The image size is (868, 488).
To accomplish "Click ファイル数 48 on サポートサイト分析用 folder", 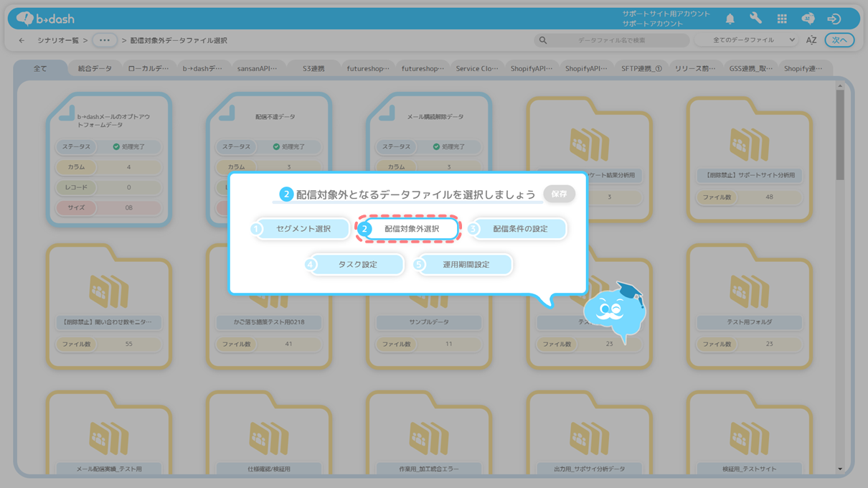I will 749,197.
